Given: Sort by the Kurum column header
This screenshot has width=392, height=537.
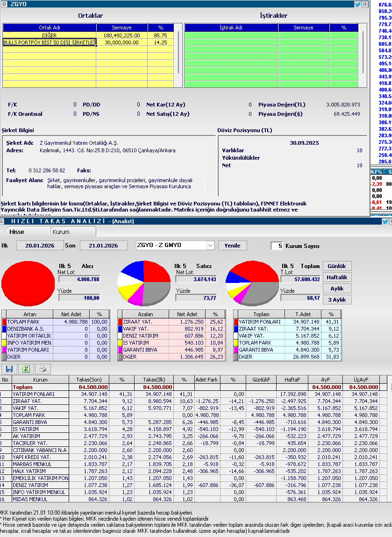Looking at the screenshot, I should (40, 380).
